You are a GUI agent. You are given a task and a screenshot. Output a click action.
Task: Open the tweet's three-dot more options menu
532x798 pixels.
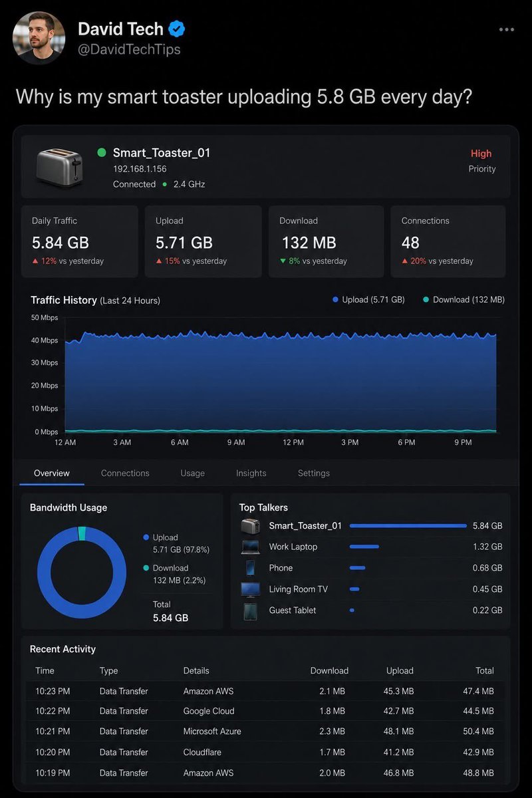pyautogui.click(x=506, y=29)
